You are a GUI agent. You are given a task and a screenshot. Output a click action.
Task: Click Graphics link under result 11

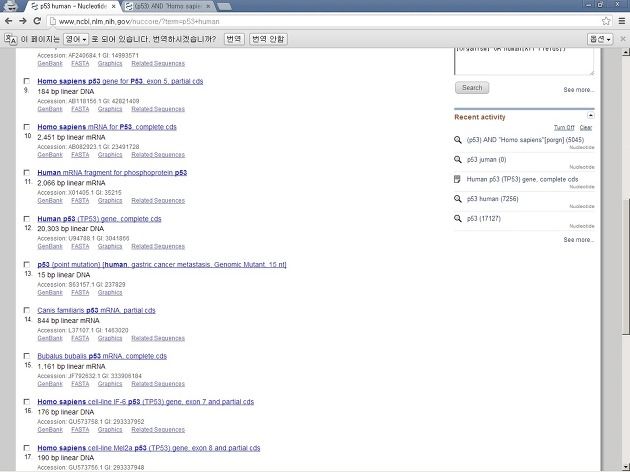point(110,200)
